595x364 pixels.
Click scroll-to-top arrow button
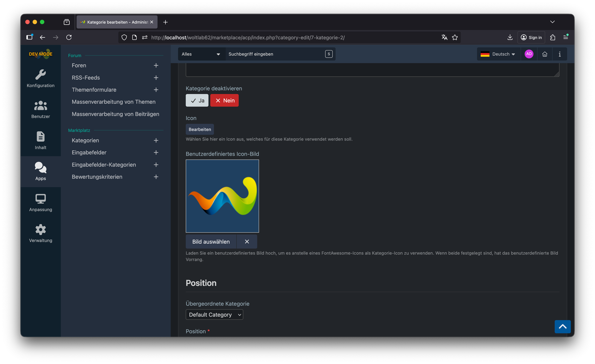(x=562, y=327)
